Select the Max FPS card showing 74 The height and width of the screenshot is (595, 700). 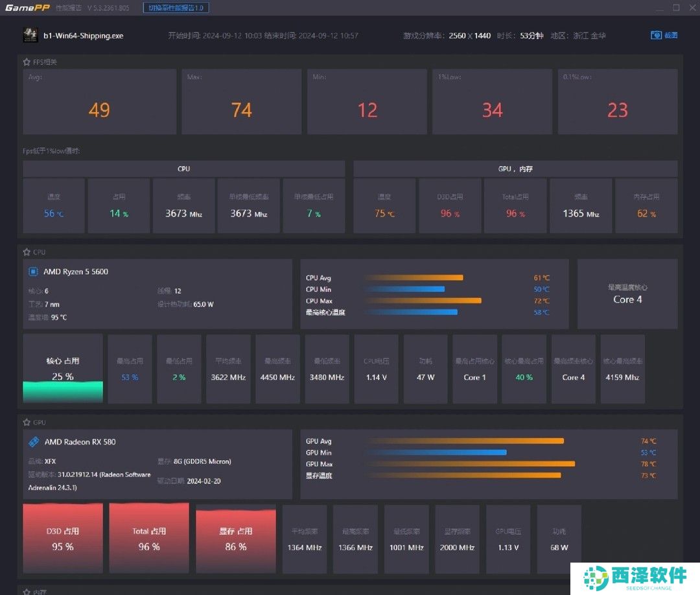pos(241,102)
